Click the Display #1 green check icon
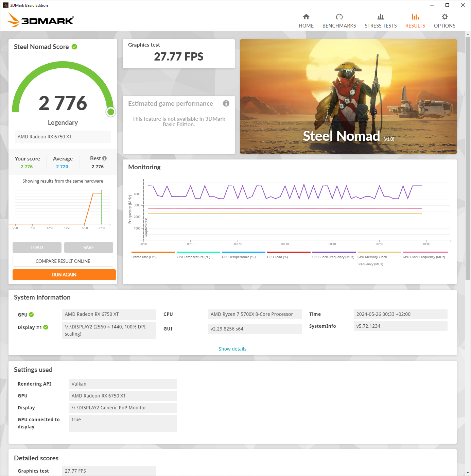471x476 pixels. 46,327
